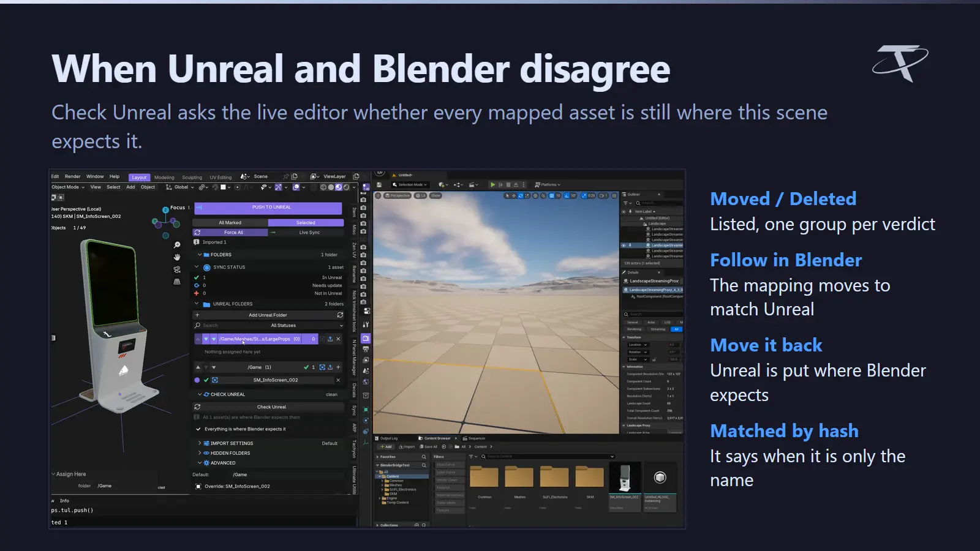Collapse the CHECK UNREAL section
Viewport: 980px width, 551px height.
200,395
